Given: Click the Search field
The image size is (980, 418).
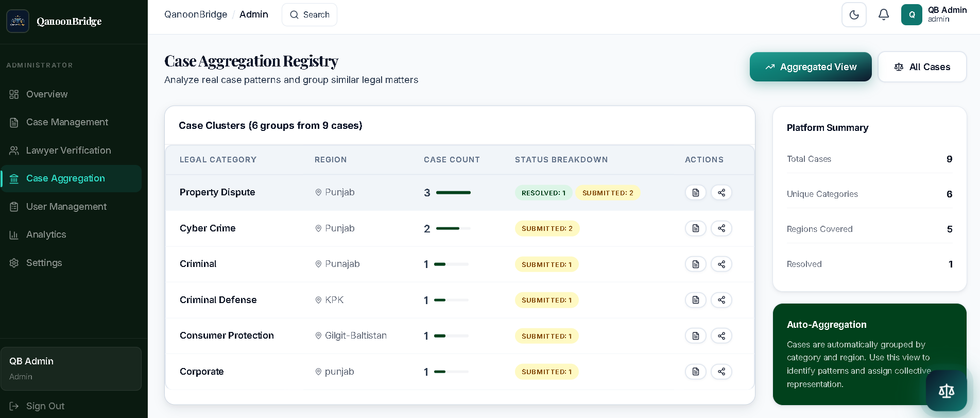Looking at the screenshot, I should tap(310, 15).
